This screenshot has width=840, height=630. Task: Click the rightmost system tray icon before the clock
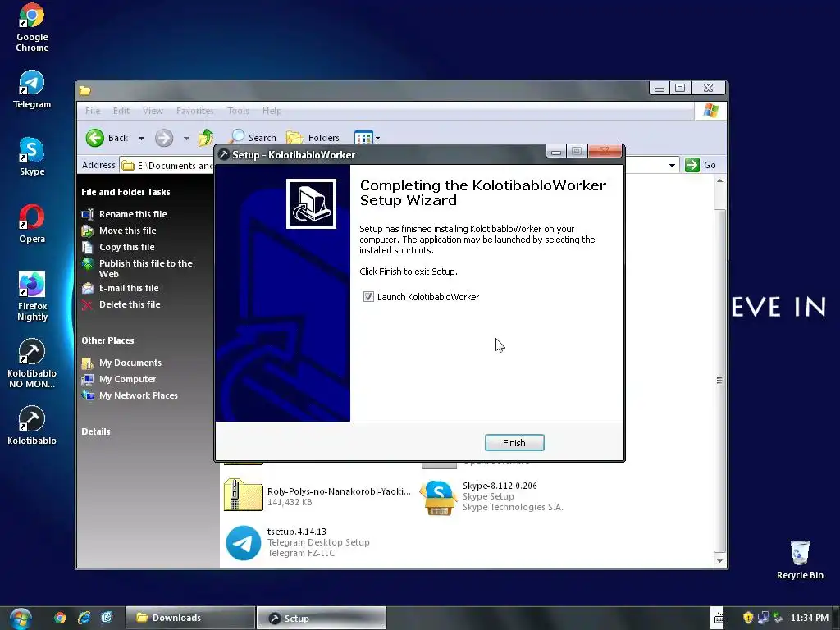click(x=778, y=618)
